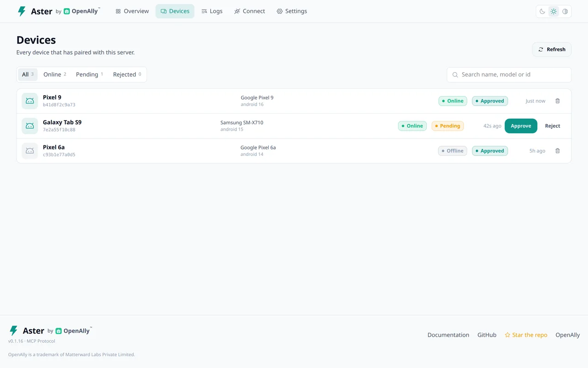Switch to light theme sun icon
Screen dimensions: 588x368
pos(554,11)
